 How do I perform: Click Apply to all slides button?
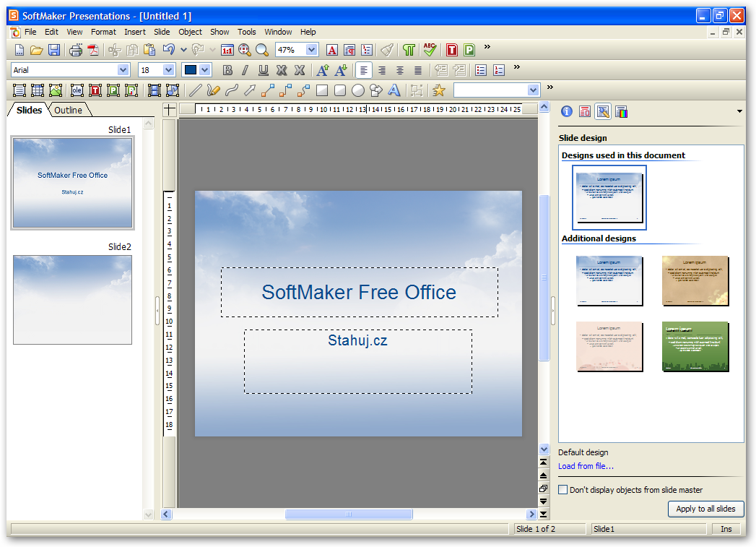point(705,509)
